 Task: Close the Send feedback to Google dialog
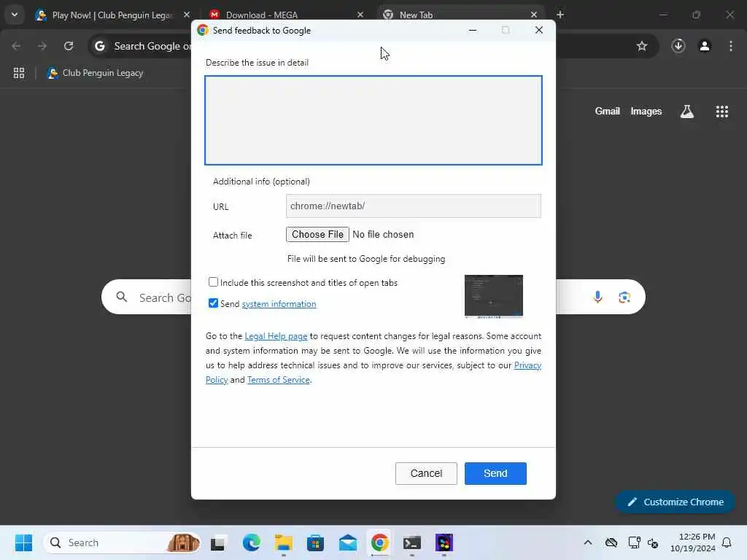539,30
